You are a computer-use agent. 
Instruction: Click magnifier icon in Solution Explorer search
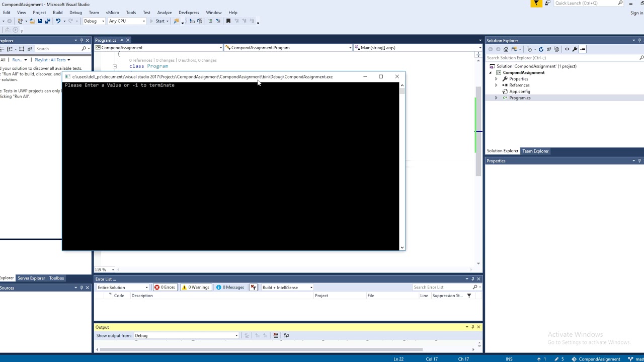641,58
